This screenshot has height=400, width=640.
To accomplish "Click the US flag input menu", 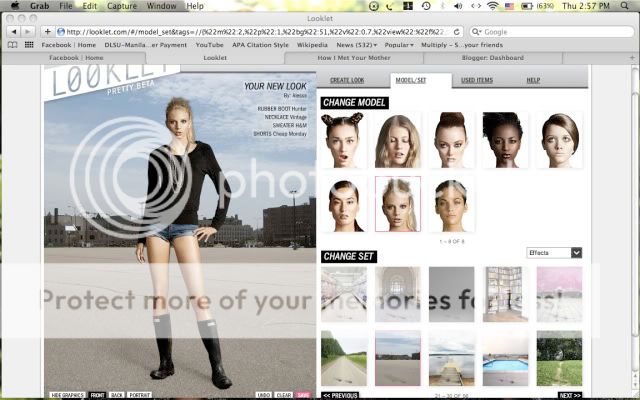I will [509, 6].
